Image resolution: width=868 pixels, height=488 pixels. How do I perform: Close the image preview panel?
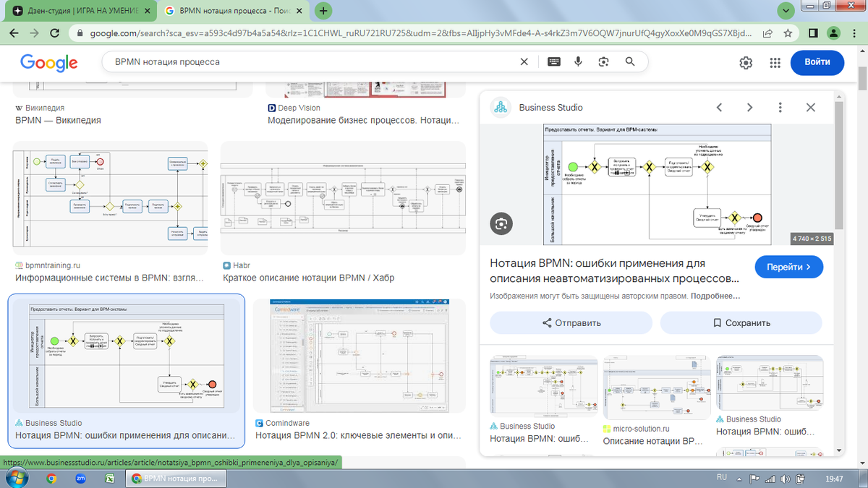point(810,108)
